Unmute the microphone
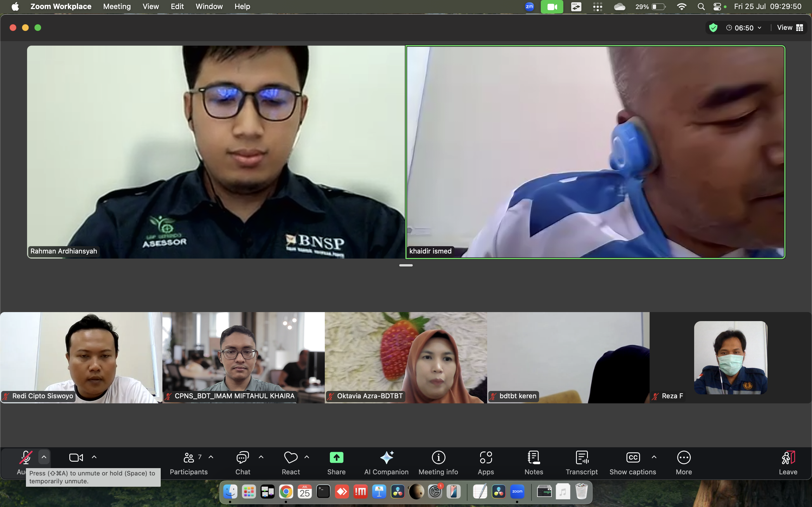 click(25, 458)
